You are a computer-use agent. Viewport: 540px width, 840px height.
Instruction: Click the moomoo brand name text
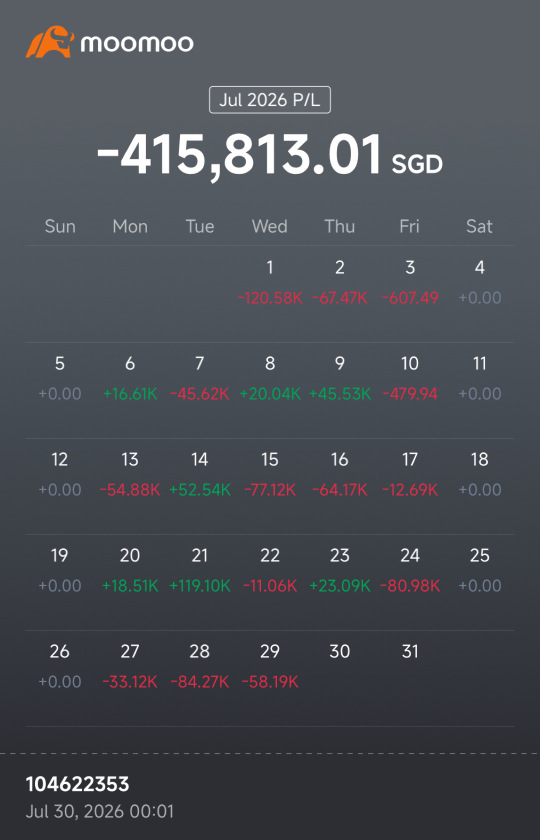137,43
